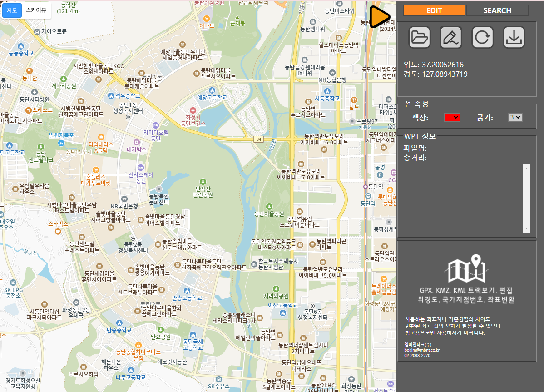The height and width of the screenshot is (392, 544).
Task: Click the 이마트 shopping marker
Action: pos(207,18)
